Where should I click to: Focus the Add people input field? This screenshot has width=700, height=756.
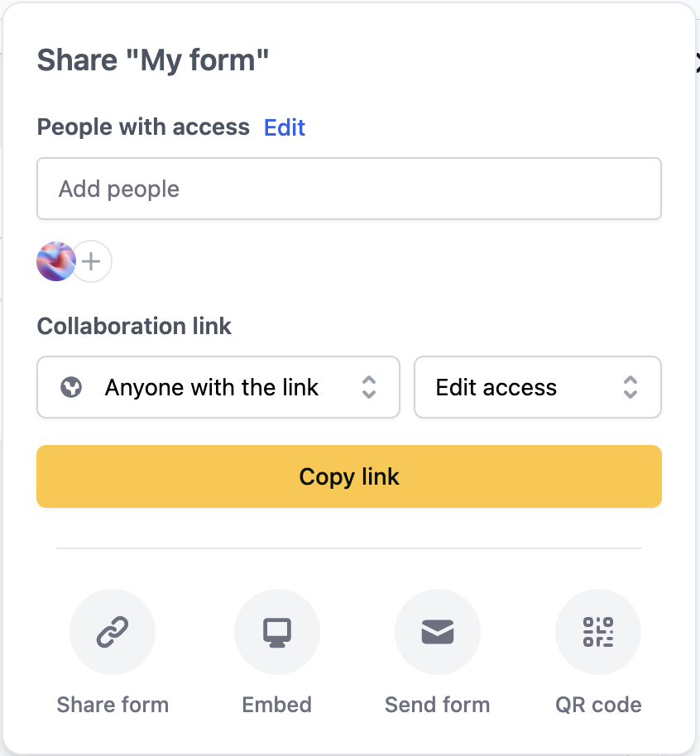348,189
